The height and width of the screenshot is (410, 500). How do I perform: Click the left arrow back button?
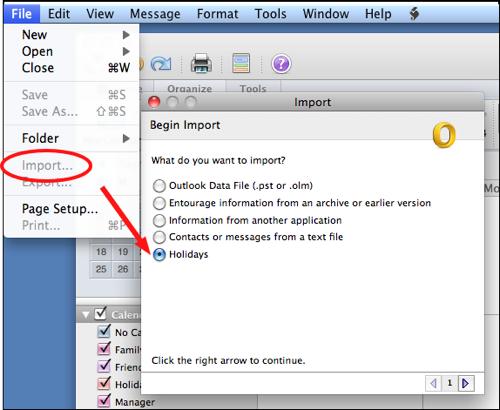pyautogui.click(x=433, y=383)
